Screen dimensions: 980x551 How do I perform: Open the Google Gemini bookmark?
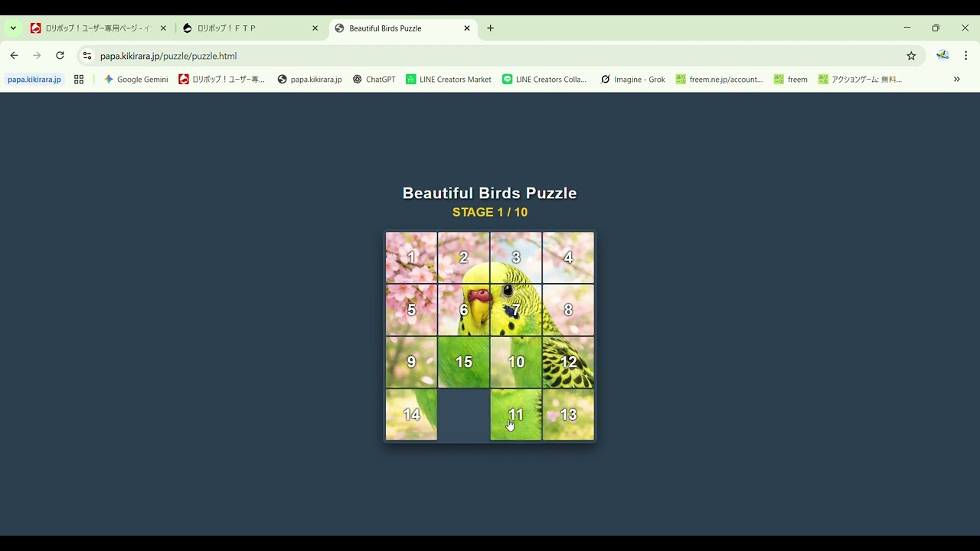136,80
